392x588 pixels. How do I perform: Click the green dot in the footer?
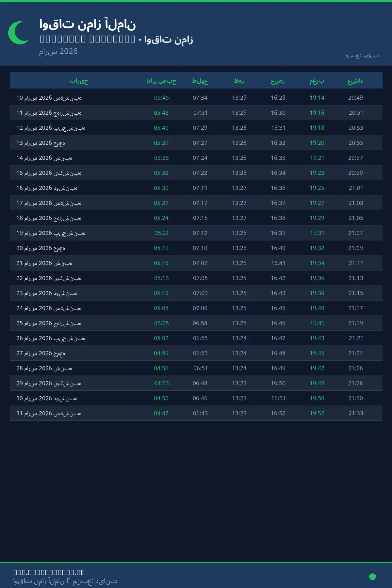pos(372,577)
